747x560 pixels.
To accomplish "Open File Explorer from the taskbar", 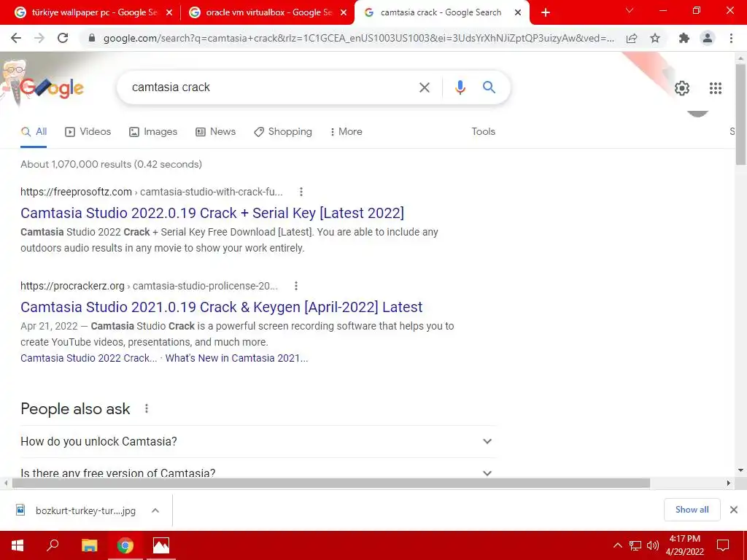I will [x=89, y=545].
